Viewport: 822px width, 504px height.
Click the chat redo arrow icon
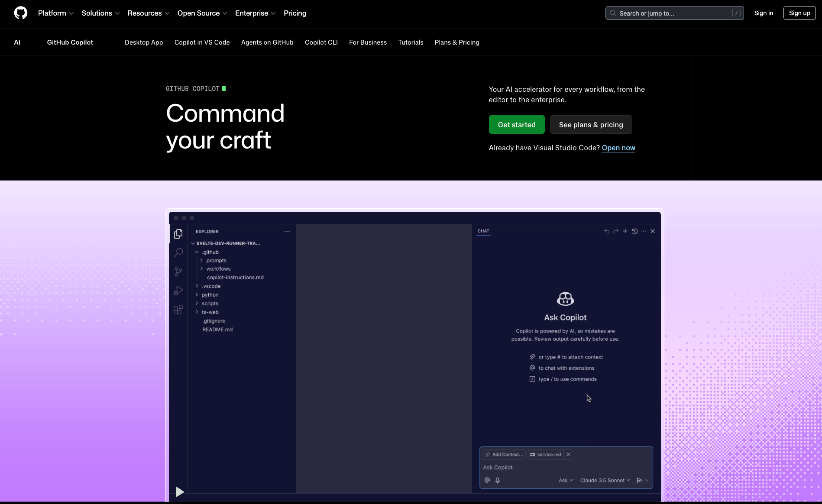pyautogui.click(x=616, y=231)
